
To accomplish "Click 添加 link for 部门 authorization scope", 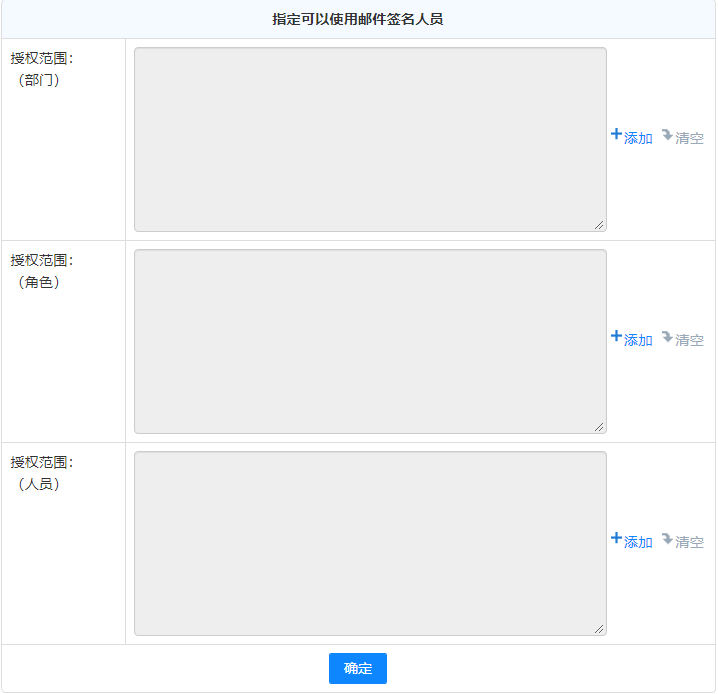I will (638, 138).
